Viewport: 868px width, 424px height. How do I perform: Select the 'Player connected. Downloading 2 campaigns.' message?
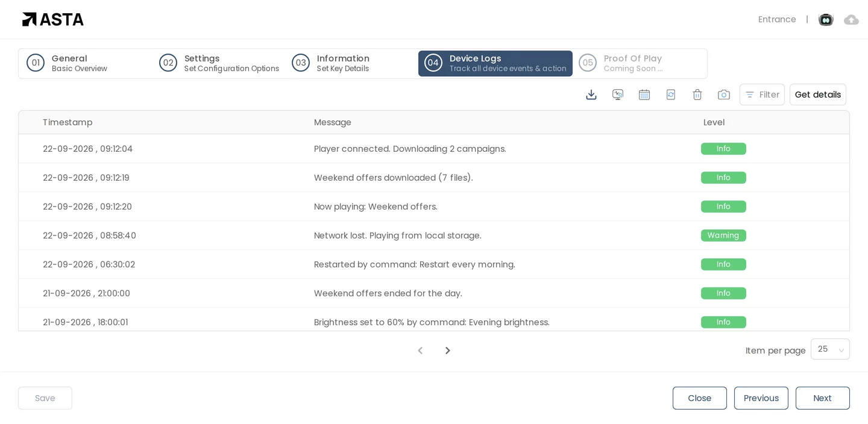point(410,149)
